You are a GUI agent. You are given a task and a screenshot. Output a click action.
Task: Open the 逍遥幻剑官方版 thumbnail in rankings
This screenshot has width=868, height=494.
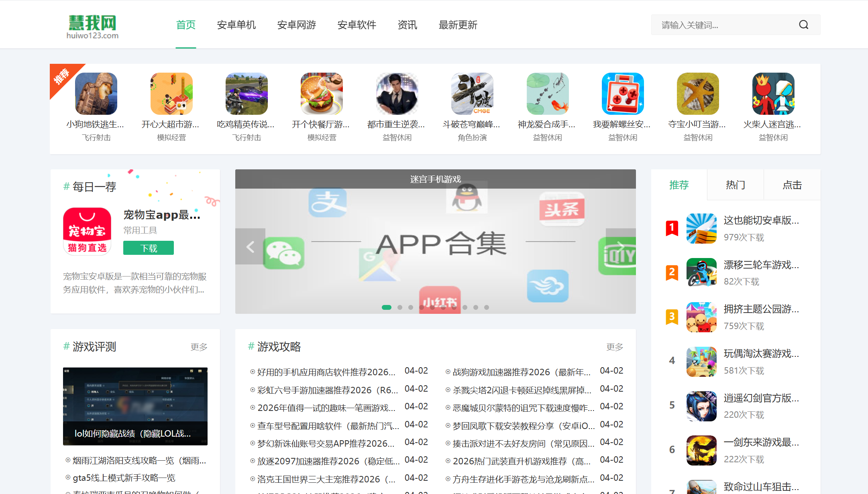[701, 406]
